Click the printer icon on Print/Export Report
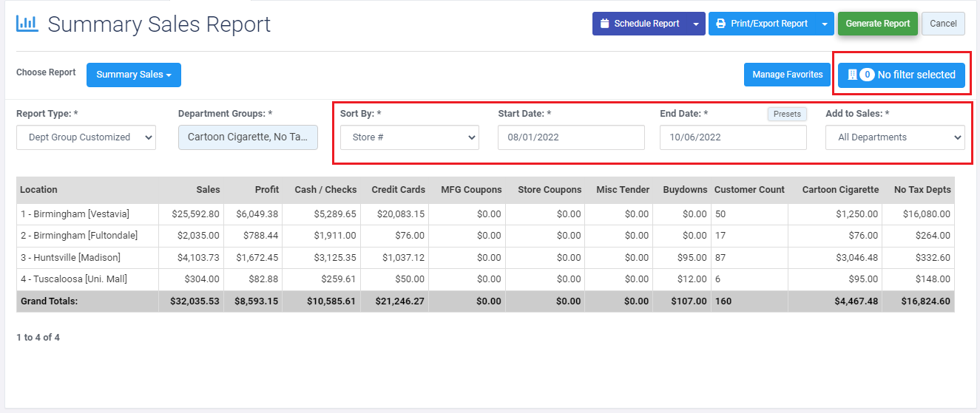 tap(720, 24)
